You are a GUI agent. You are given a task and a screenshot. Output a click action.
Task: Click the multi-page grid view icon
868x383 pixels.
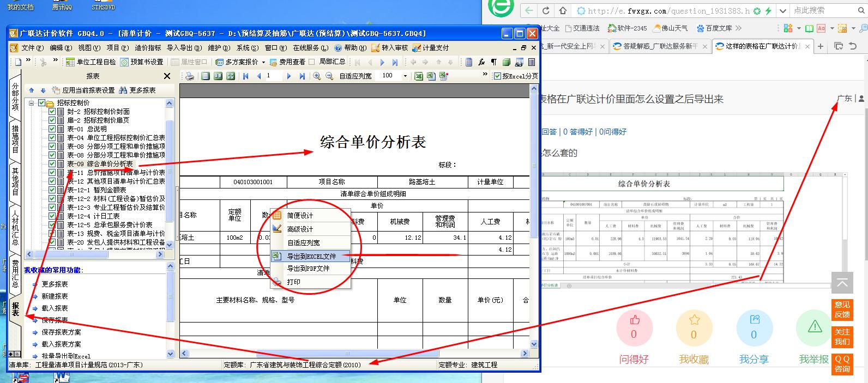click(231, 76)
